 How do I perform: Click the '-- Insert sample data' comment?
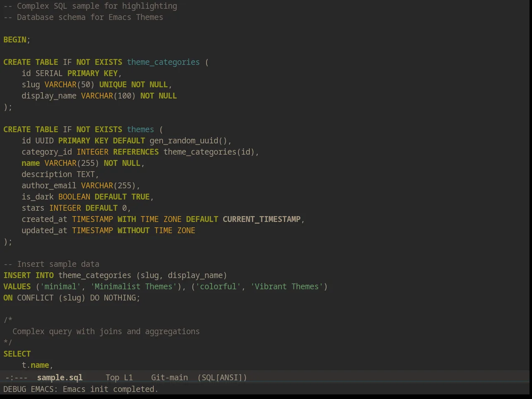pos(52,264)
